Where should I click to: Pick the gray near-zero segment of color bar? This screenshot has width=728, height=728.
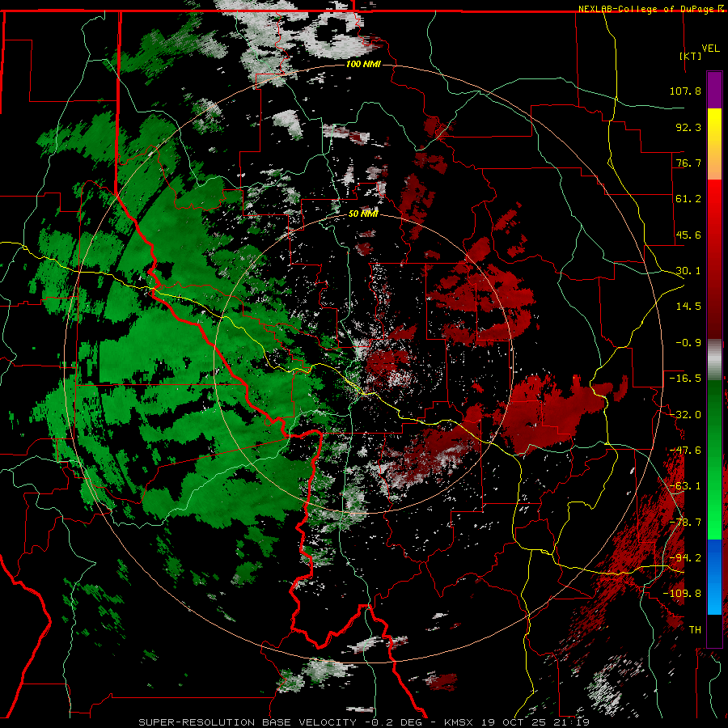pos(714,360)
